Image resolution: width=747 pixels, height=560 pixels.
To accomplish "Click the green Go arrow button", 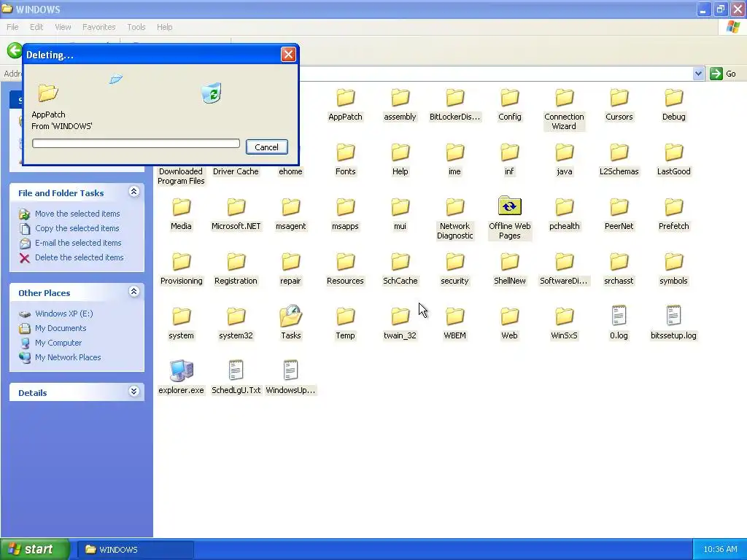I will (x=716, y=74).
